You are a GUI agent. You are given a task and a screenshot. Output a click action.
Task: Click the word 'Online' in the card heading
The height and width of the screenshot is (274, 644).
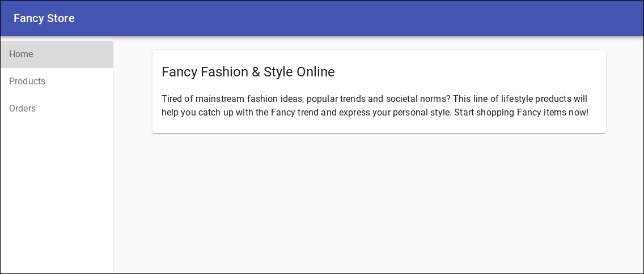[x=315, y=72]
